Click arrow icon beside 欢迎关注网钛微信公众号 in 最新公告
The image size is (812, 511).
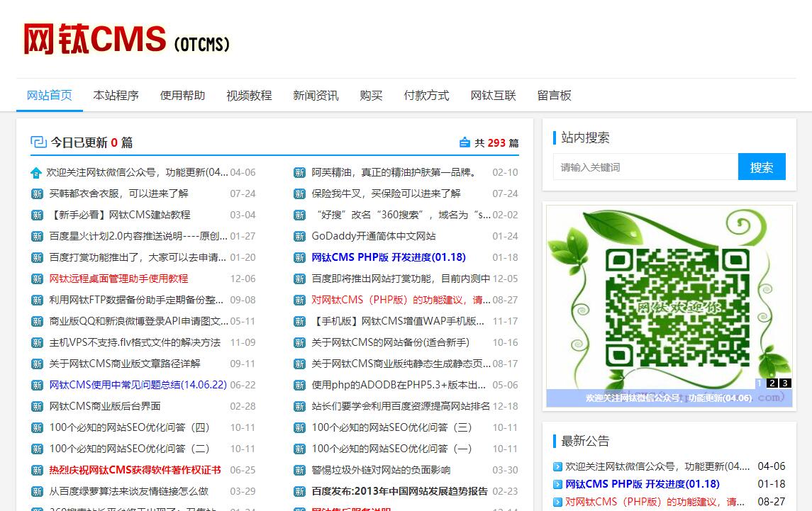557,466
